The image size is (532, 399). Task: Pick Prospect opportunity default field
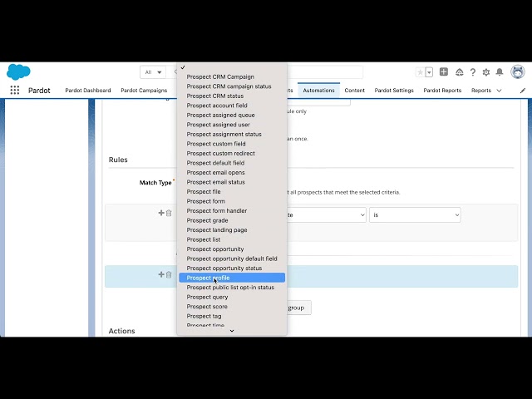click(x=232, y=259)
